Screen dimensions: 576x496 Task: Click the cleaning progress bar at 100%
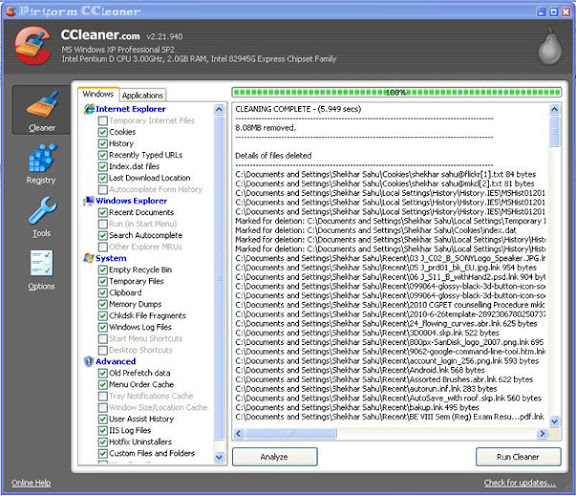(x=396, y=92)
